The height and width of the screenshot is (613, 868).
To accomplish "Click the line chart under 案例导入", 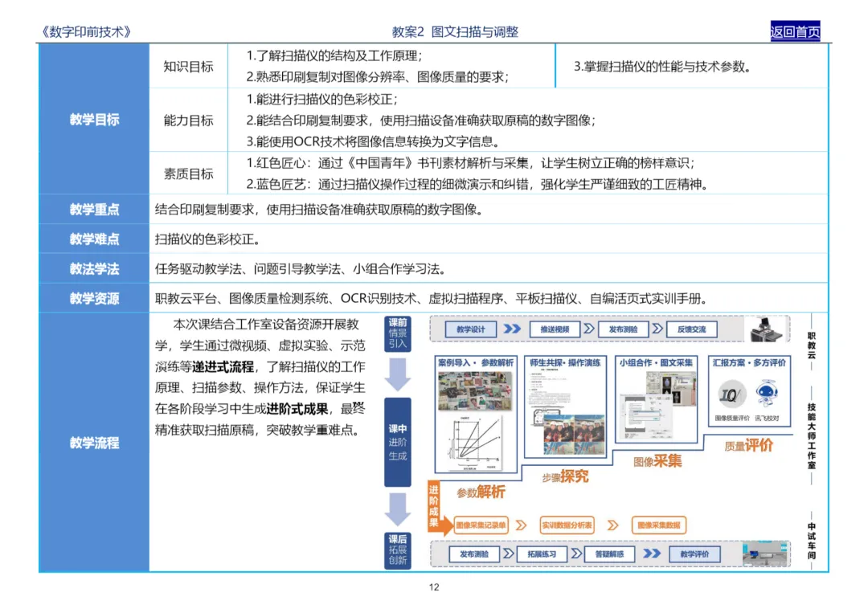I will point(477,443).
